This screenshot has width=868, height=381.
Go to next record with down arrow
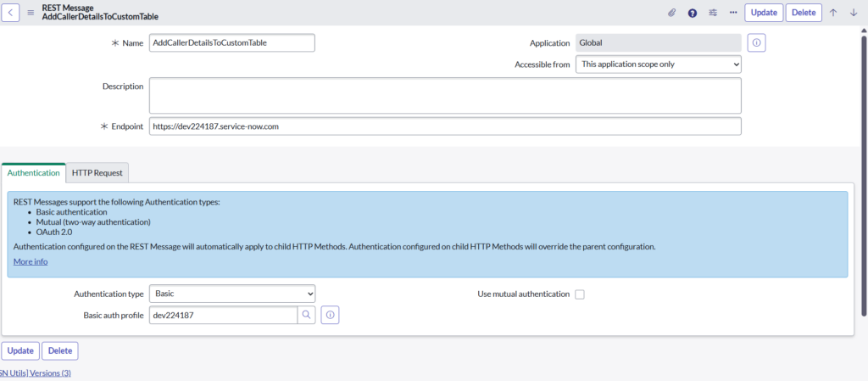click(853, 13)
